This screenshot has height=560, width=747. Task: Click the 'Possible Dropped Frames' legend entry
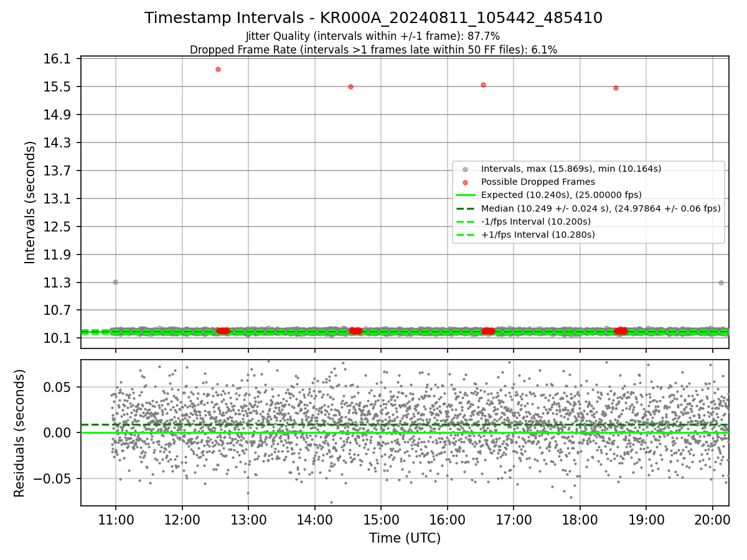pyautogui.click(x=538, y=182)
